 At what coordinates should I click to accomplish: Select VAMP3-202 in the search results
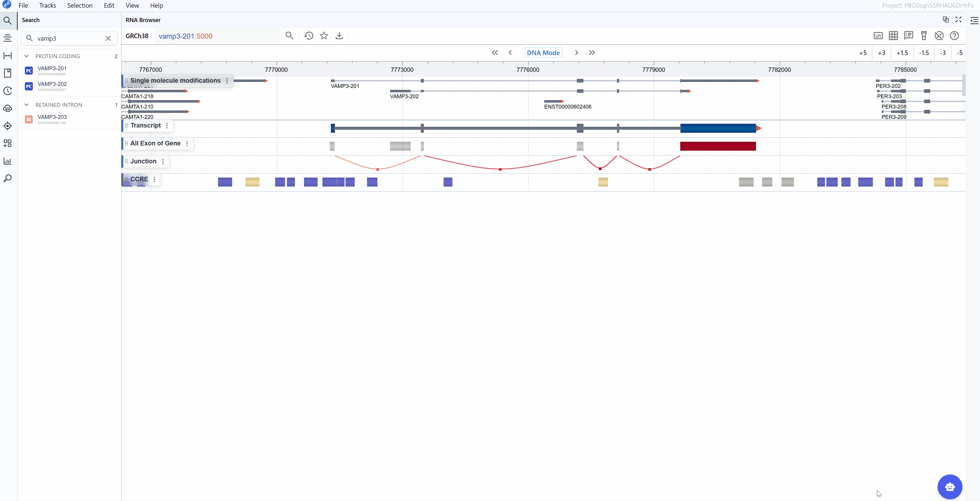click(x=52, y=84)
